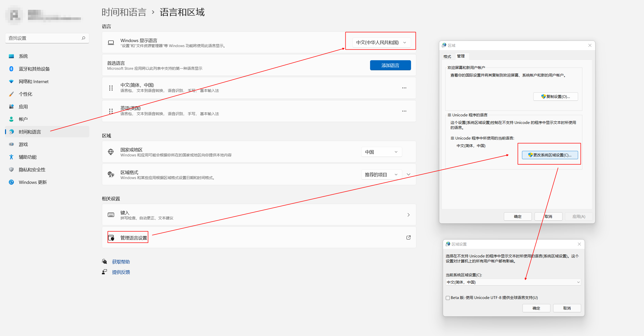This screenshot has width=644, height=336.
Task: Click the laptop icon beside Windows 显示语言
Action: tap(111, 43)
